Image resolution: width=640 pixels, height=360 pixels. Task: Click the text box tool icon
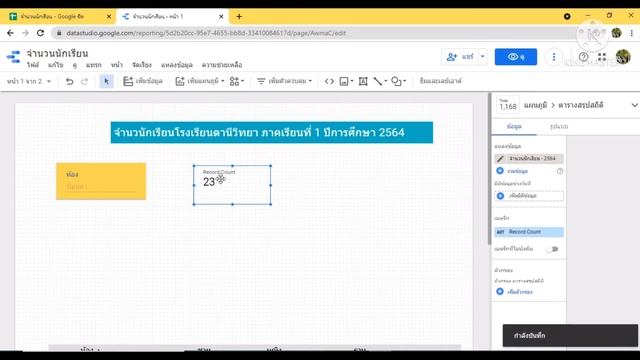coord(363,81)
